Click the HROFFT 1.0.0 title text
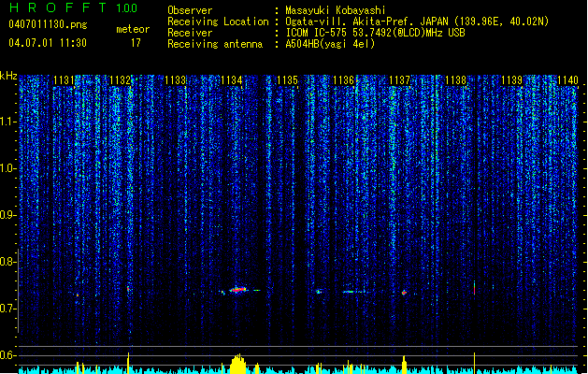This screenshot has width=588, height=374. (73, 7)
